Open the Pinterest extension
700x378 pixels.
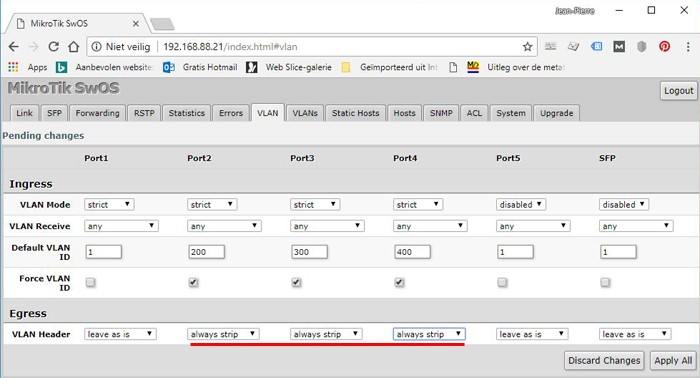(x=664, y=46)
